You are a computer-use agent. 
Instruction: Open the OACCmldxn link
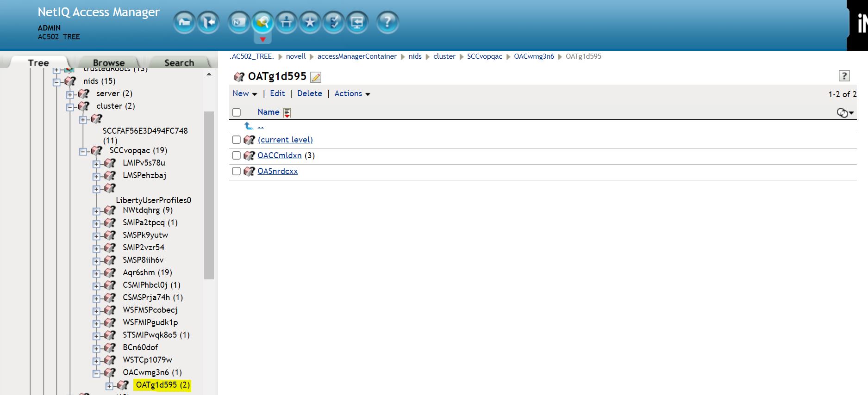coord(280,155)
